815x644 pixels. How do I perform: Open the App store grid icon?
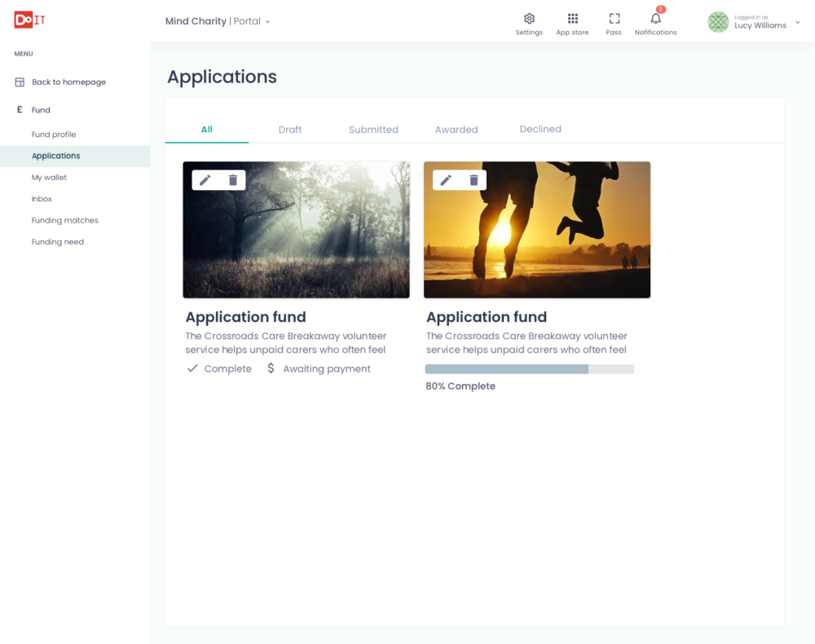coord(572,19)
